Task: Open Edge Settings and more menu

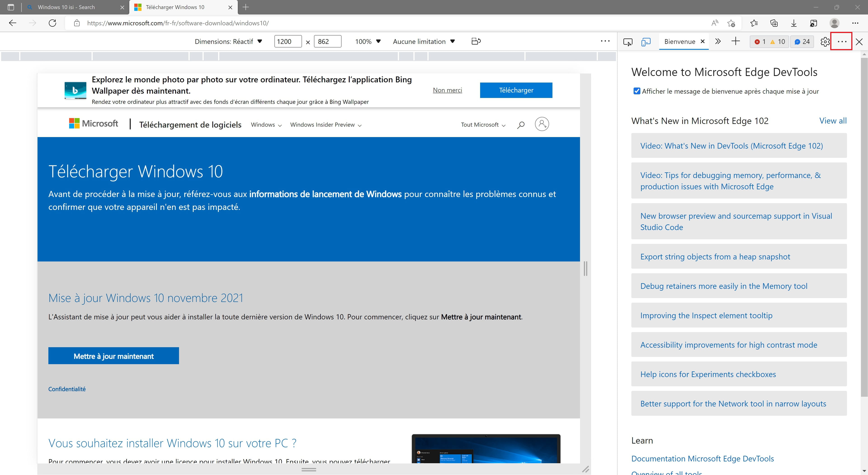Action: point(855,23)
